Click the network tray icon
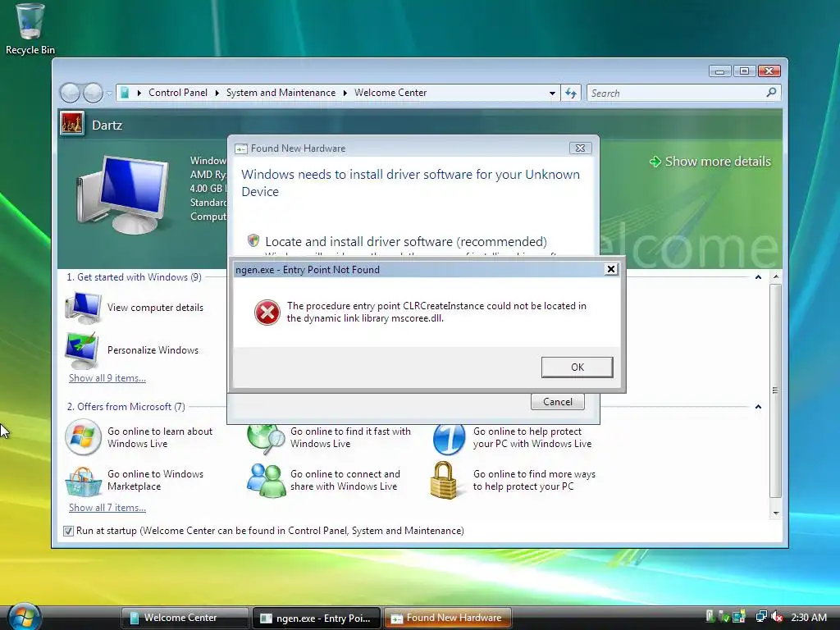Viewport: 840px width, 630px height. tap(760, 617)
